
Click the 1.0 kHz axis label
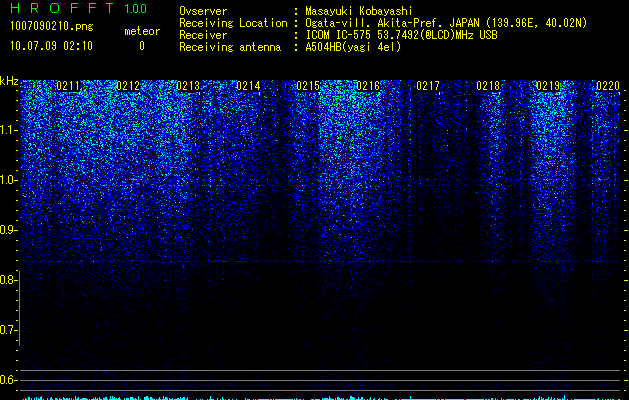tap(9, 180)
